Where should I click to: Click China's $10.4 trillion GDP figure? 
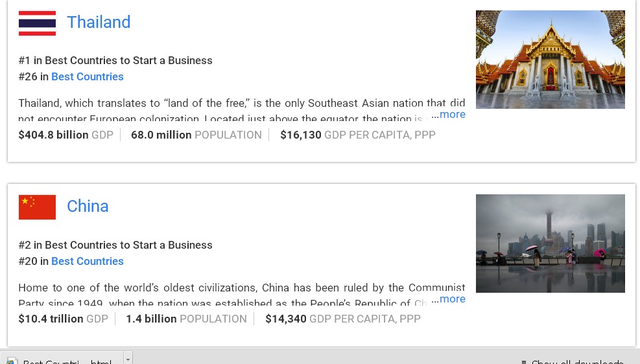(51, 319)
